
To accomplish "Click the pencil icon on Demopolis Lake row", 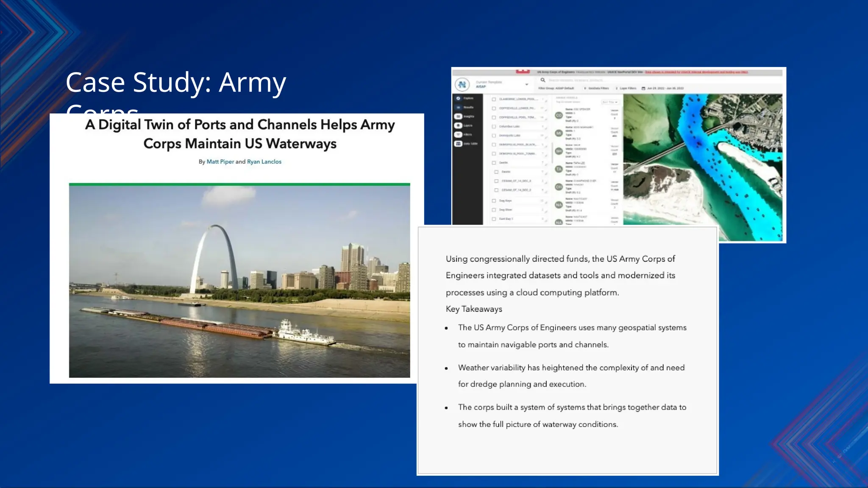I will (x=546, y=137).
